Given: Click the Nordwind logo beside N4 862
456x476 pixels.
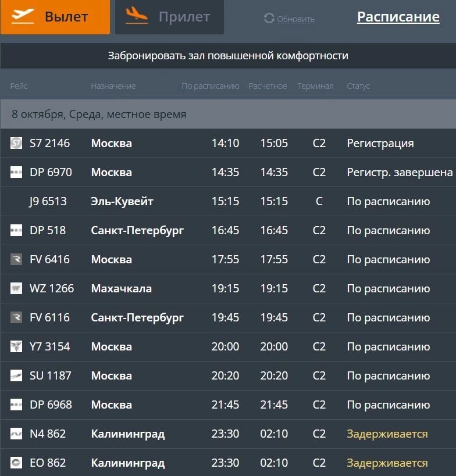Looking at the screenshot, I should coord(16,434).
